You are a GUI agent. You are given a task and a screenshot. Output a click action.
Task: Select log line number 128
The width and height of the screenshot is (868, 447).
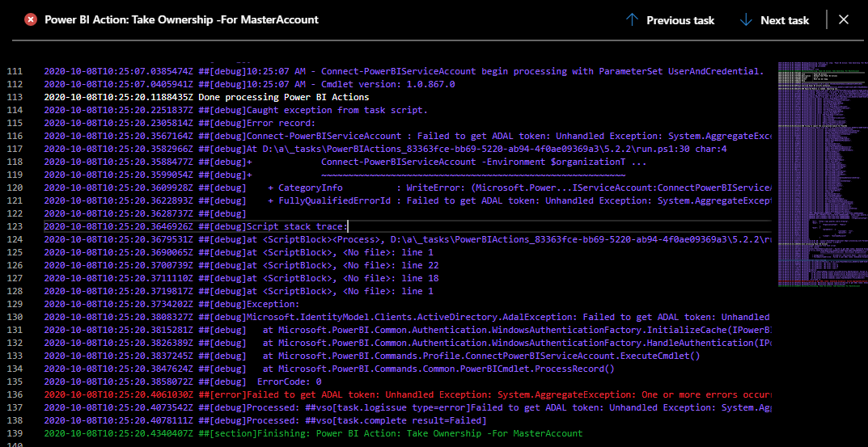[15, 291]
